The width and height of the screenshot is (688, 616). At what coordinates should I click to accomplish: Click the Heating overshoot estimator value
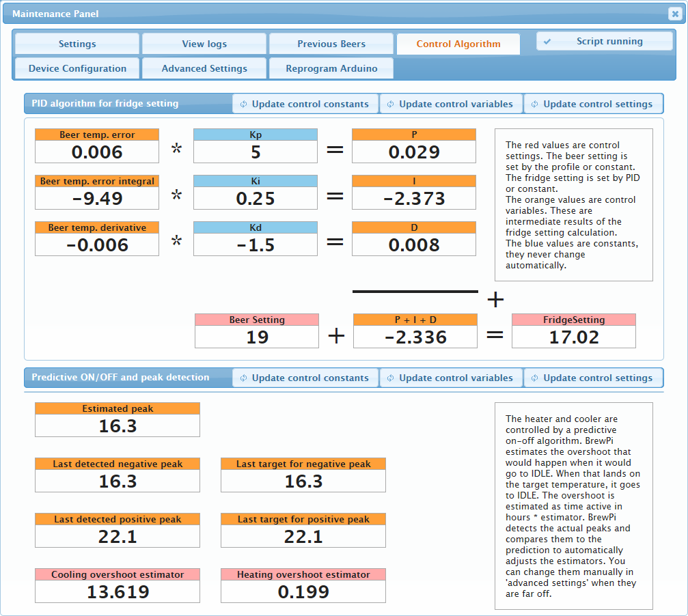(x=303, y=591)
